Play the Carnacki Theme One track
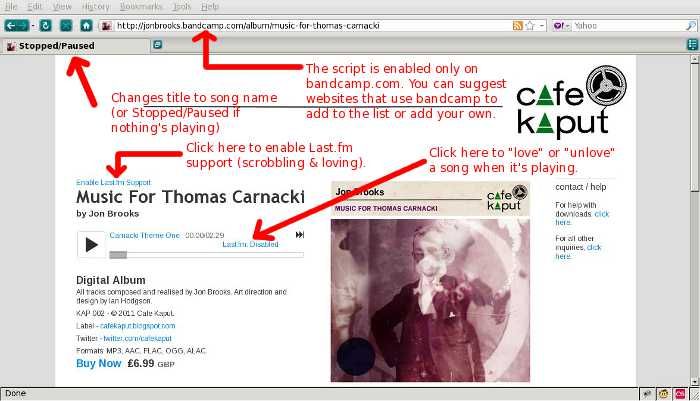The image size is (700, 401). coord(92,245)
